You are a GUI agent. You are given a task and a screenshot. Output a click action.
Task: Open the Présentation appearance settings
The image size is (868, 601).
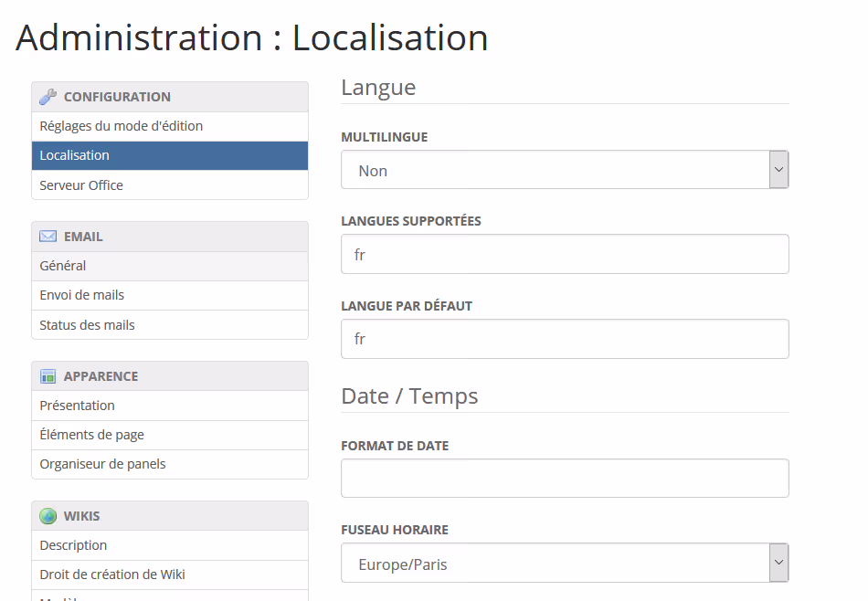click(x=78, y=406)
